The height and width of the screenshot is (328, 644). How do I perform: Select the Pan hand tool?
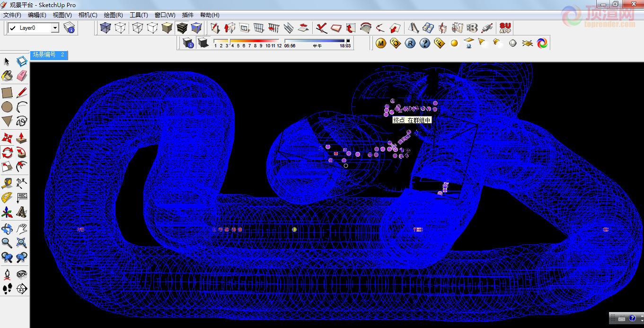[x=21, y=229]
